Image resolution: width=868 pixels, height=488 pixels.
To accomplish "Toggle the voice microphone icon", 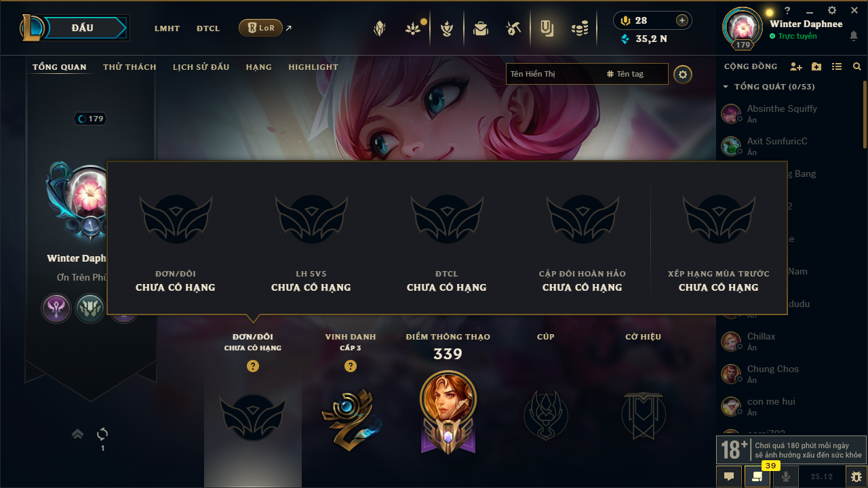I will (786, 476).
